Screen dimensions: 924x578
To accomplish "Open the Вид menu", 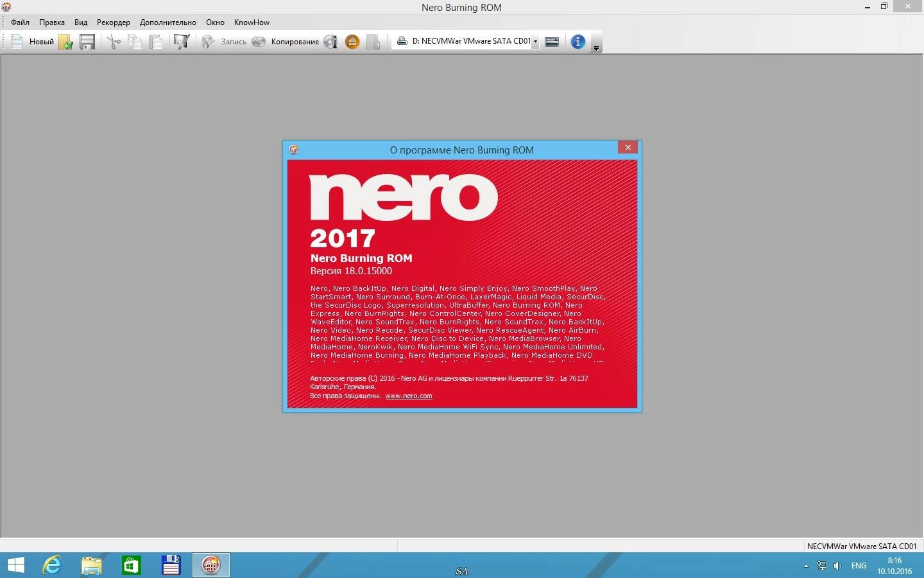I will click(81, 22).
